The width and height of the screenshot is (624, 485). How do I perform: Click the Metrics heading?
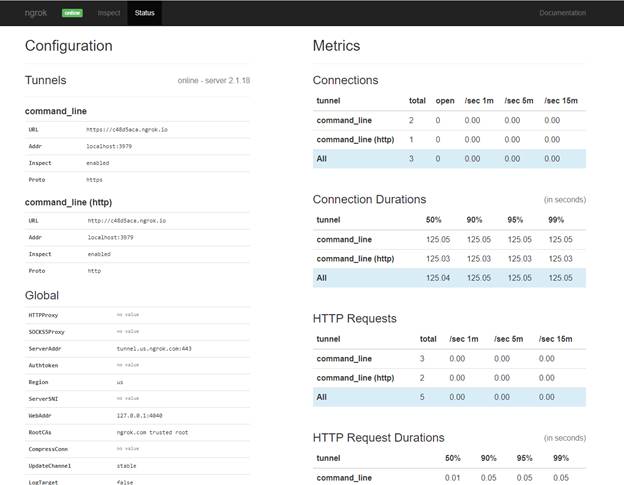click(336, 46)
